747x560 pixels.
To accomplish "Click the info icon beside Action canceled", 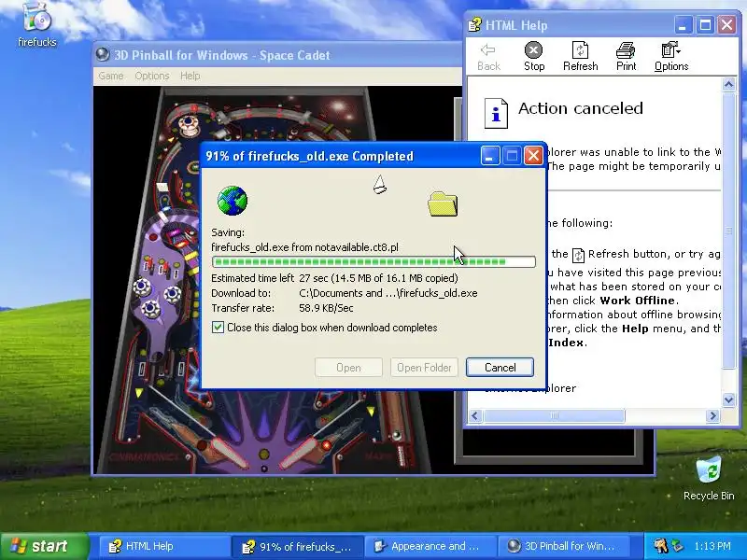I will click(496, 113).
